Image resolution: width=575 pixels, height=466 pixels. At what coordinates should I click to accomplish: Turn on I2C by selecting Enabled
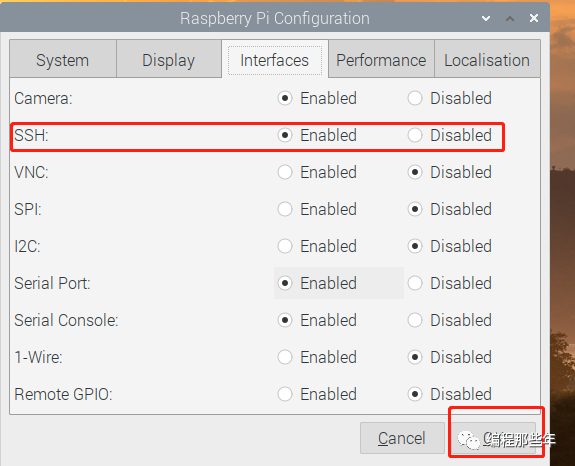[285, 246]
